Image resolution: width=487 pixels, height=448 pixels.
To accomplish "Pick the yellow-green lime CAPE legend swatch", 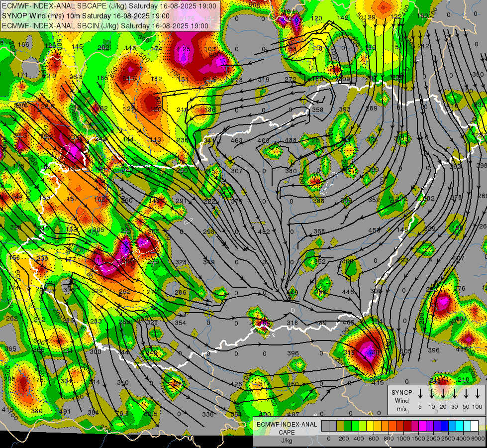I will click(x=363, y=426).
